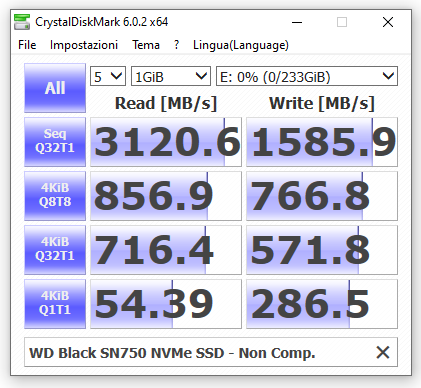This screenshot has width=421, height=388.
Task: Start the 4KiB Q1T1 test
Action: (x=55, y=304)
